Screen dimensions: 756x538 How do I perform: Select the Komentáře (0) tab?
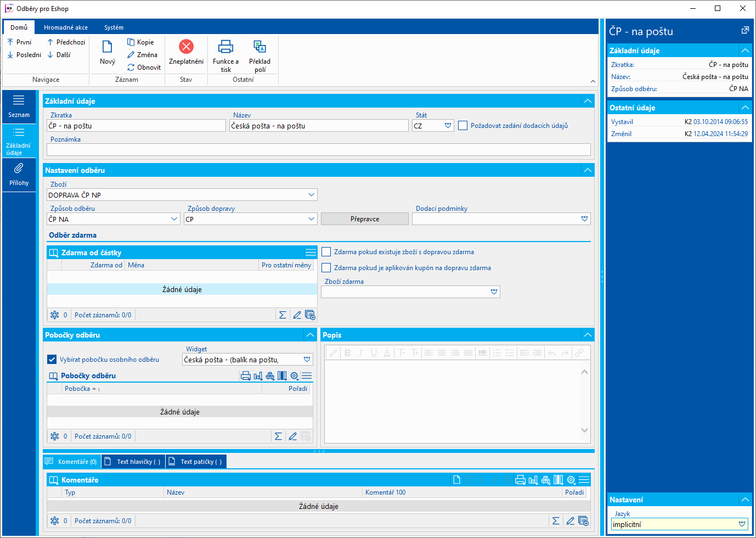tap(71, 462)
